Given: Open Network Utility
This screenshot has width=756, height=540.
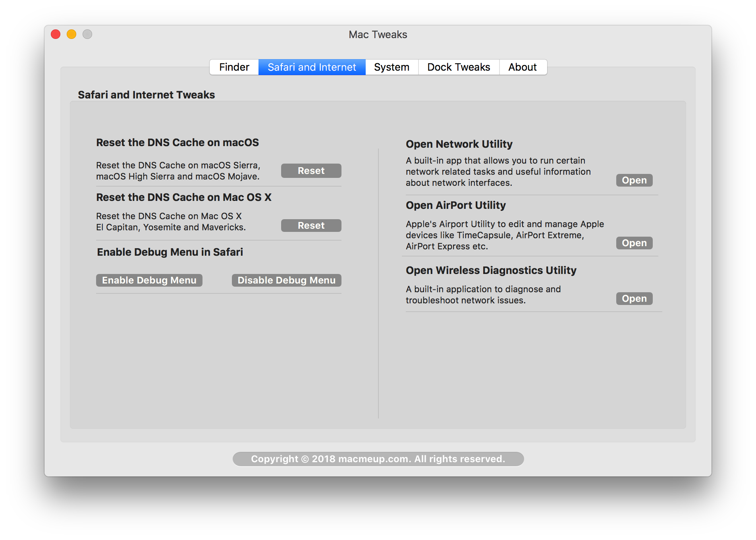Looking at the screenshot, I should pos(634,180).
